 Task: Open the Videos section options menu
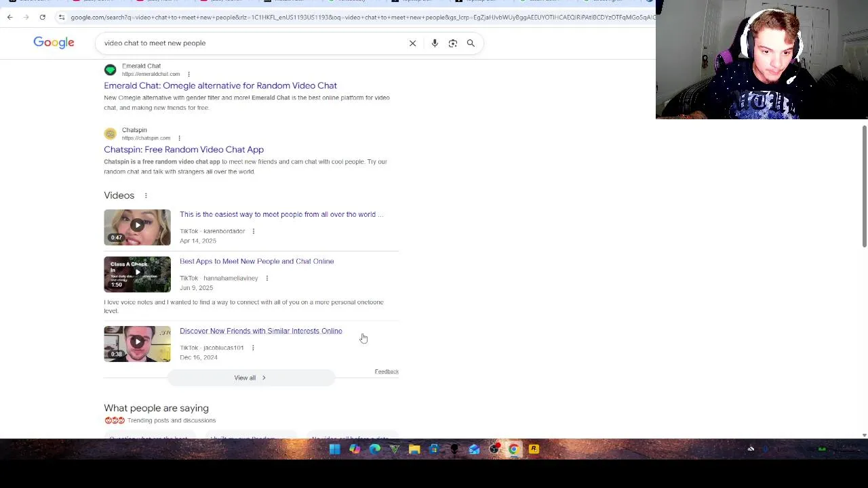coord(145,196)
